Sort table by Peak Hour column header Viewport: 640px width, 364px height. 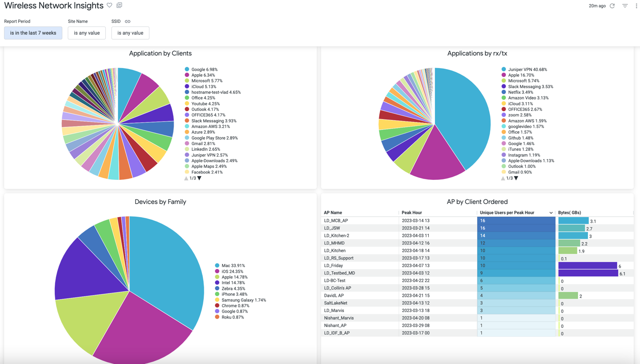pyautogui.click(x=412, y=213)
